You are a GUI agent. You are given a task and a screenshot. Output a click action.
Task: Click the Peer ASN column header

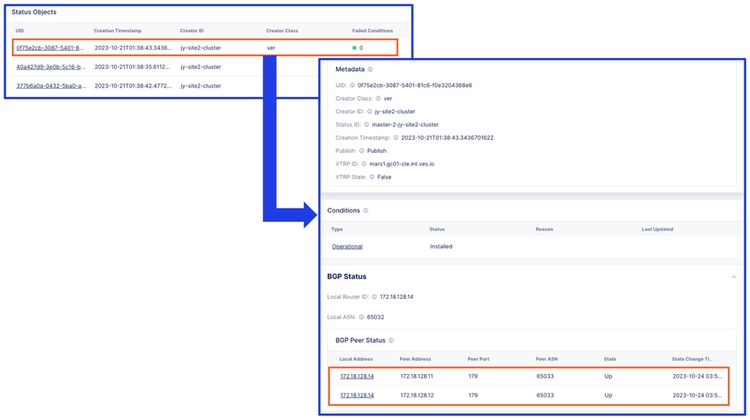pos(546,359)
